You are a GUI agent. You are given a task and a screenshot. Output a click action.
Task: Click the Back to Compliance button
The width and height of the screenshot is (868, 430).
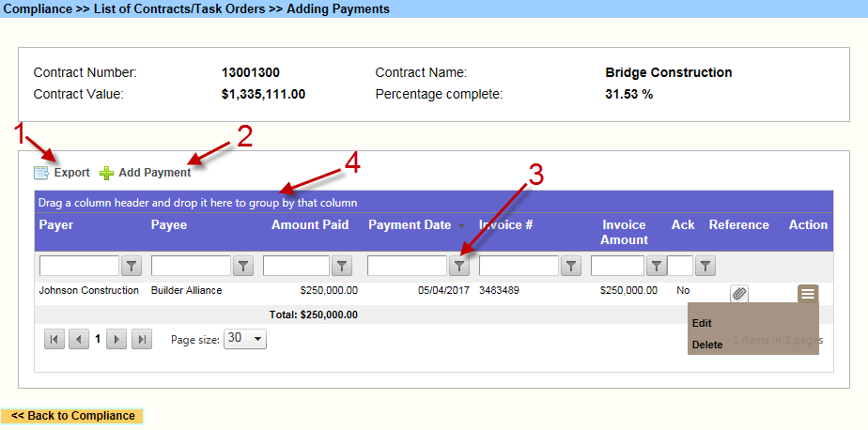[x=72, y=416]
